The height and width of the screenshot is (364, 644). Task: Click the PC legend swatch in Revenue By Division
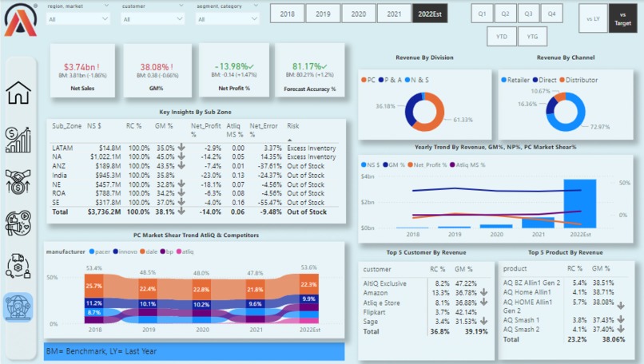[364, 80]
